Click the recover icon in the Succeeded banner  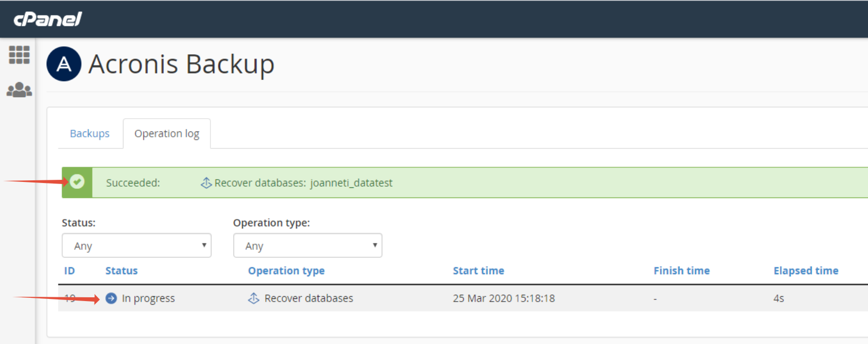(x=206, y=183)
